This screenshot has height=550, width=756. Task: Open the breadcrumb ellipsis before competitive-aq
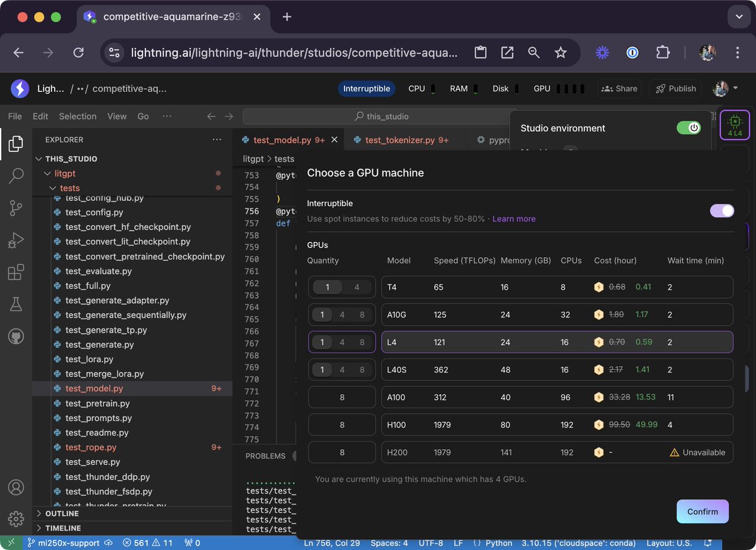[80, 89]
